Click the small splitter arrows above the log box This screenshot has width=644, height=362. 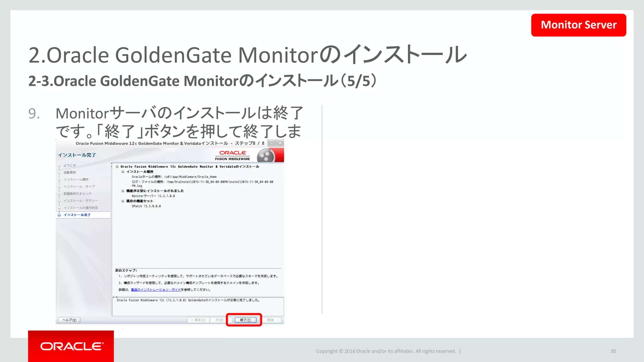click(x=115, y=297)
